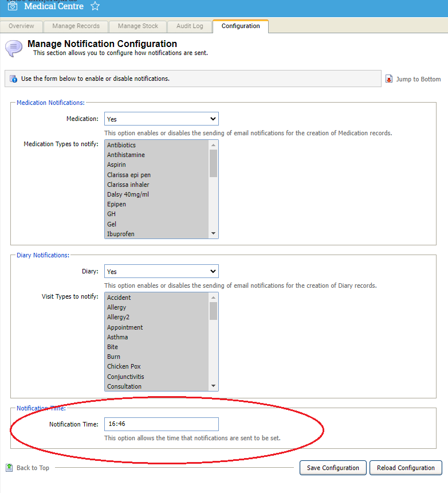Switch to the Overview tab
Viewport: 448px width, 493px height.
[21, 26]
